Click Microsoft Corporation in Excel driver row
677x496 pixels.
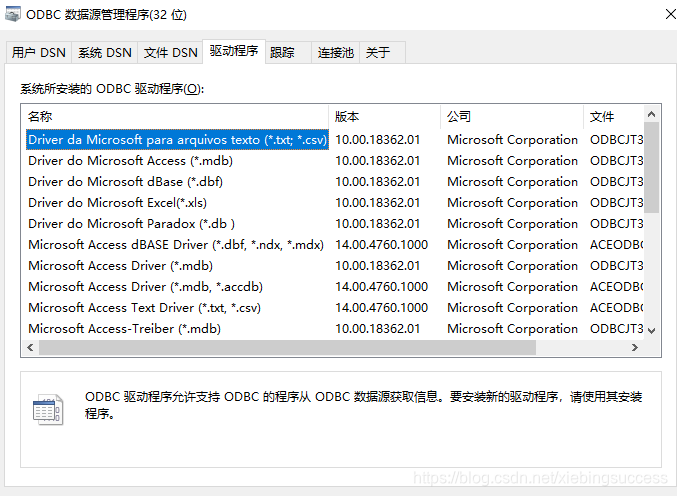(512, 203)
